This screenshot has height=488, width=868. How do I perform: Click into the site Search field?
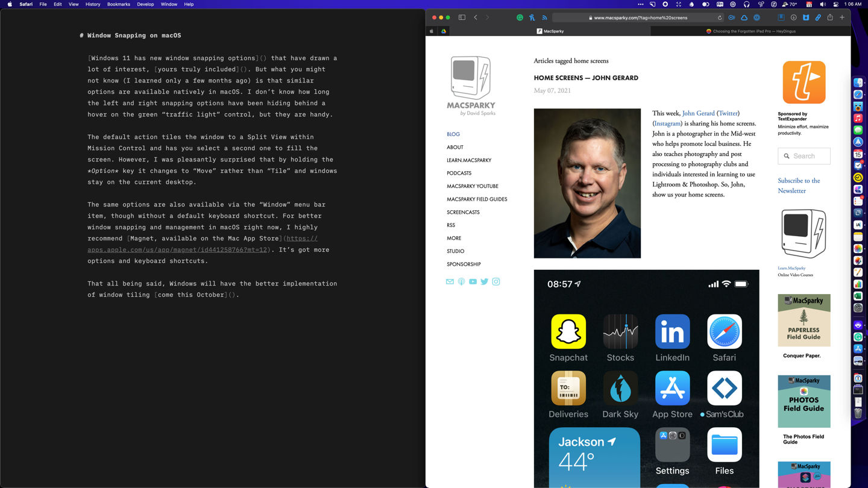click(804, 156)
